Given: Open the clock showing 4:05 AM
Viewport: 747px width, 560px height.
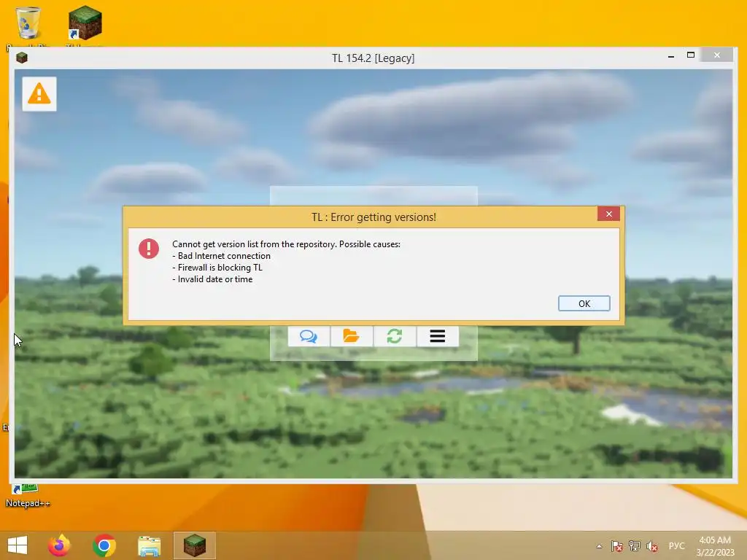Looking at the screenshot, I should [715, 546].
